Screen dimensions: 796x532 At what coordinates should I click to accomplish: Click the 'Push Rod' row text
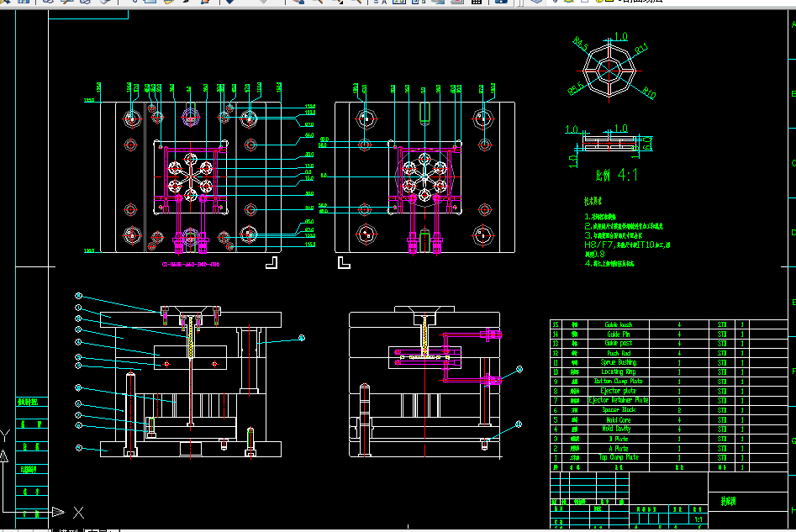point(619,353)
